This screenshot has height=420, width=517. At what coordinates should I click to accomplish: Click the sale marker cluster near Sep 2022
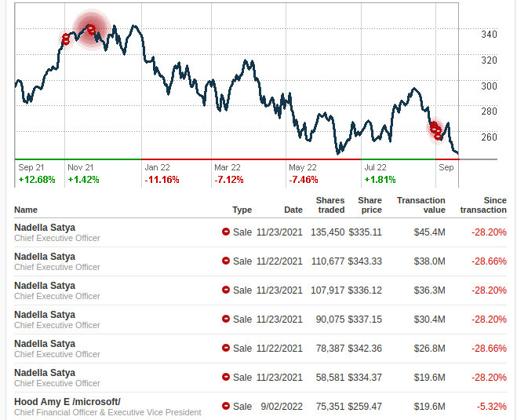click(x=435, y=130)
